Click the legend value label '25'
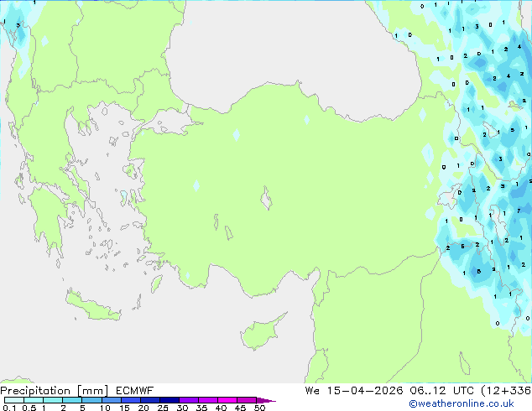Viewport: 532px width, 411px height. 163,408
